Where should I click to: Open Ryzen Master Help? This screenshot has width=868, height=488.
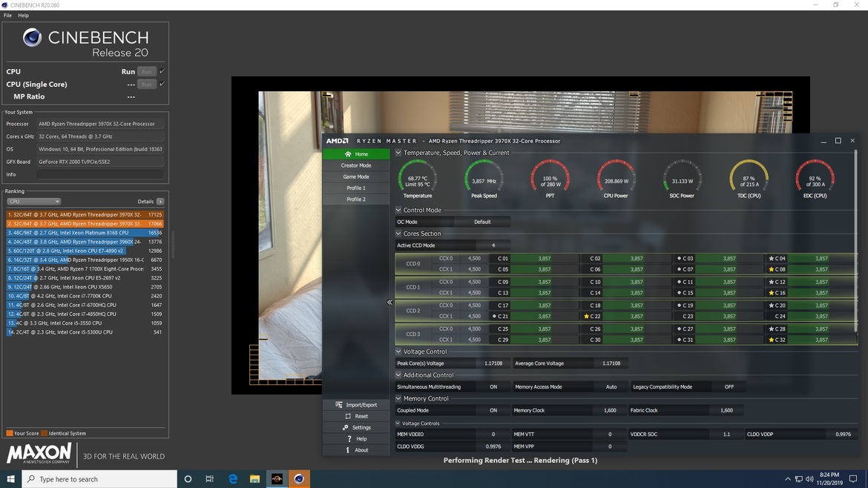click(356, 439)
